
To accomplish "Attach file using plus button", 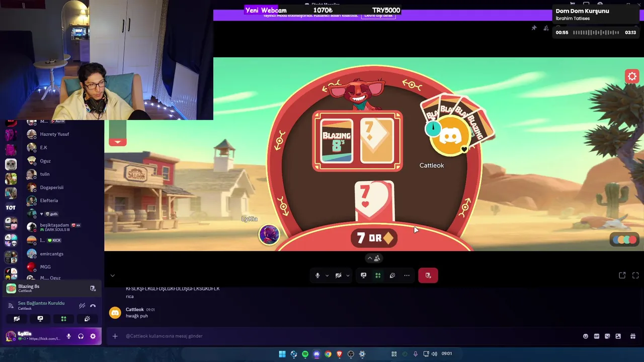I will click(115, 336).
